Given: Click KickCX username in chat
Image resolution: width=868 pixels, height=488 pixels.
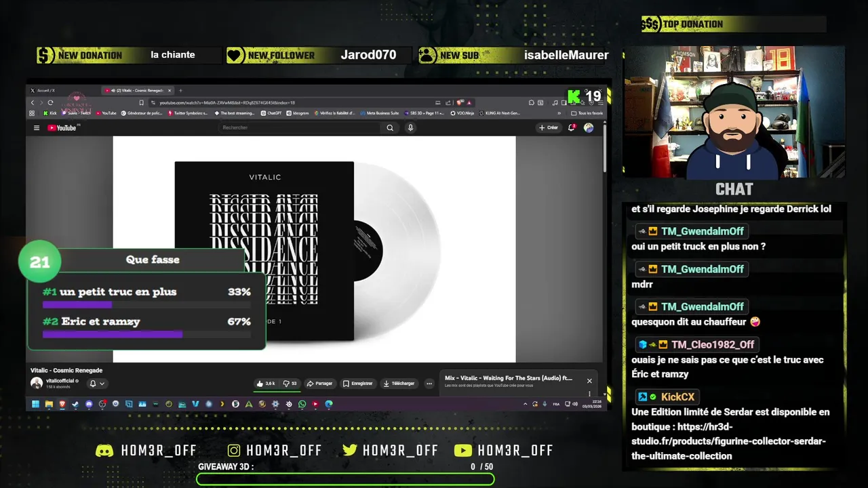Looking at the screenshot, I should [x=677, y=396].
